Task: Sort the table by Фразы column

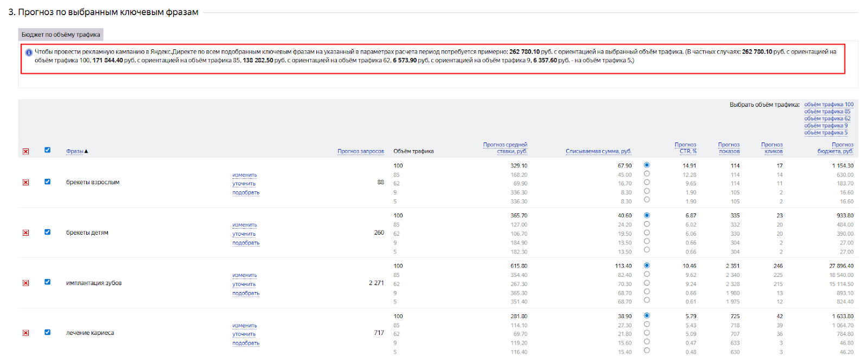Action: coord(75,151)
